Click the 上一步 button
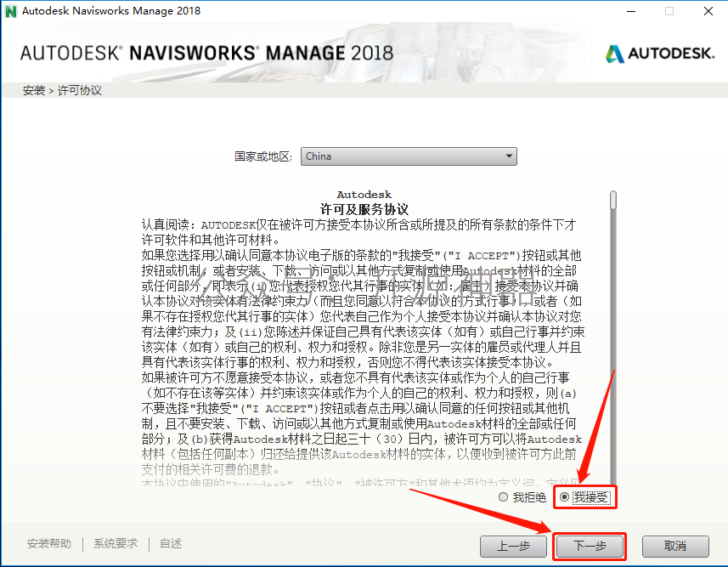Screen dimensions: 728x567 [x=513, y=546]
